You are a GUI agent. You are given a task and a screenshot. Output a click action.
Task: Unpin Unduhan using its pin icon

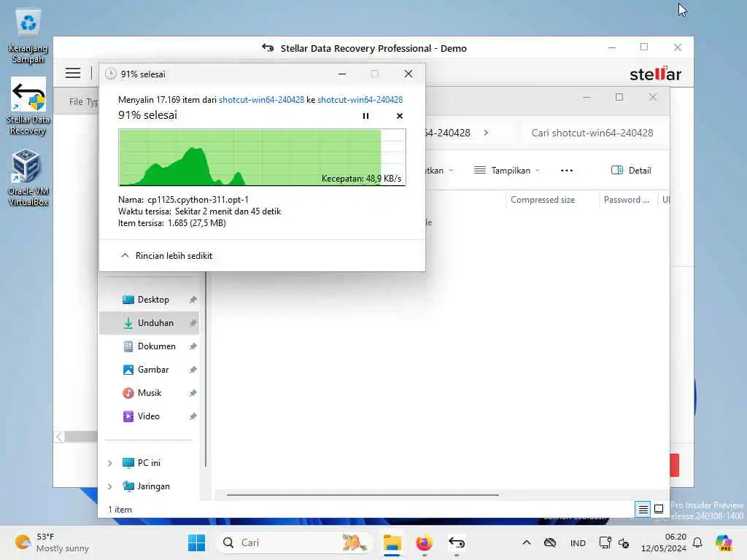[x=193, y=323]
